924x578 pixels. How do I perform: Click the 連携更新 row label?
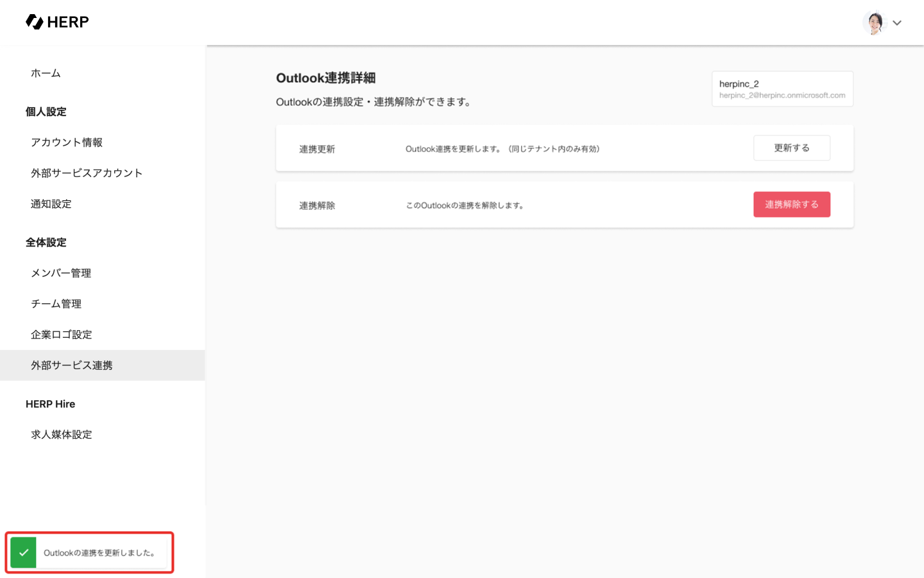point(317,149)
